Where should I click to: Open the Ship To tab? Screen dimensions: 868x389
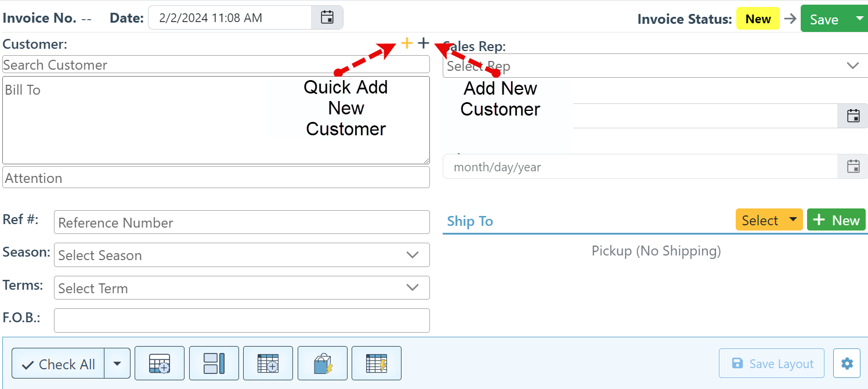pos(470,221)
